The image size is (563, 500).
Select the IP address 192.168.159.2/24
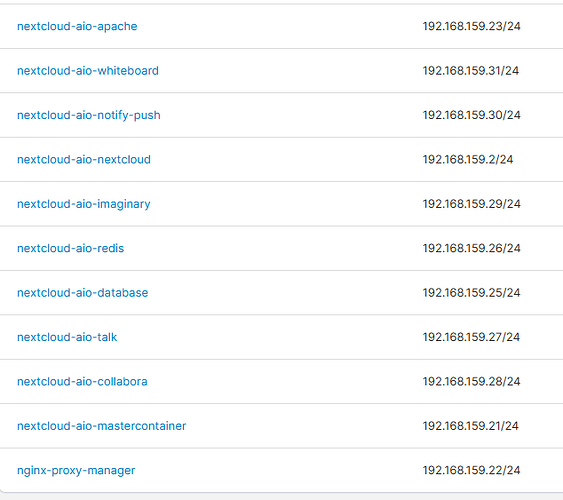468,159
